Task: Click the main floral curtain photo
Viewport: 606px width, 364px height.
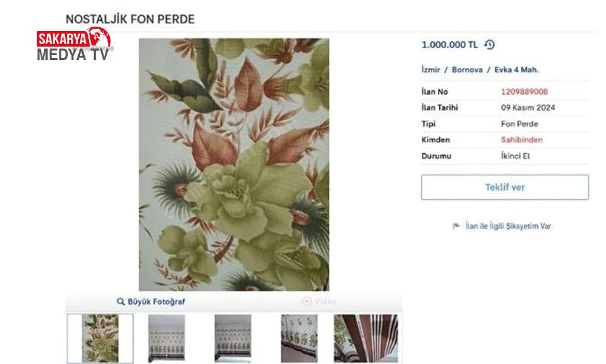Action: pyautogui.click(x=234, y=164)
